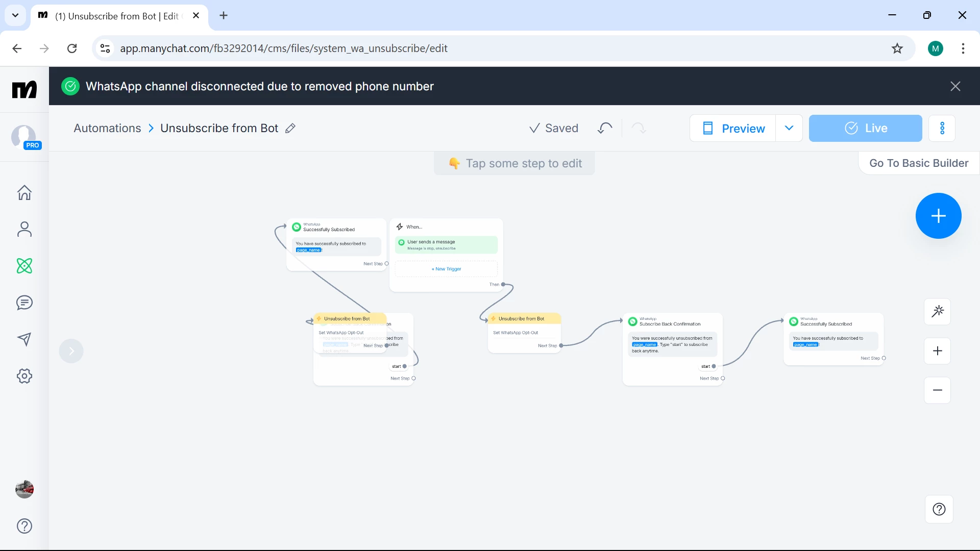Open Chrome three-dot menu
The width and height of the screenshot is (980, 551).
point(963,48)
